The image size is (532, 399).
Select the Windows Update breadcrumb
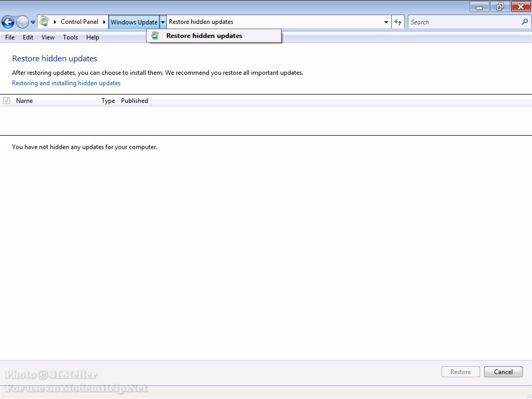(134, 22)
